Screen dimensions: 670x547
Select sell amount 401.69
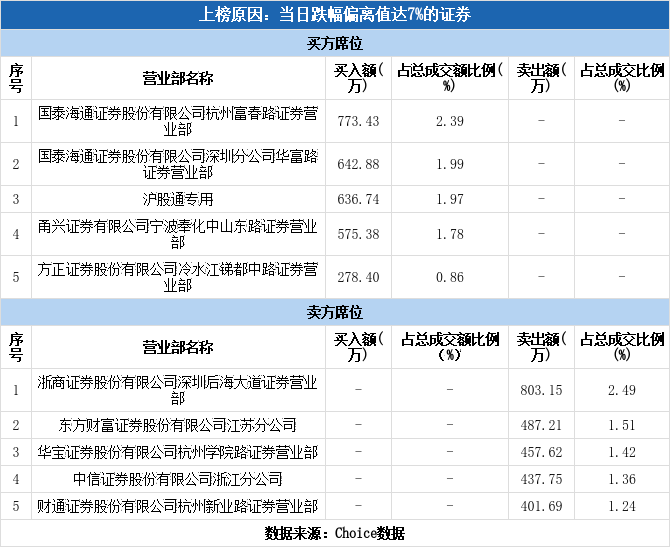click(541, 506)
